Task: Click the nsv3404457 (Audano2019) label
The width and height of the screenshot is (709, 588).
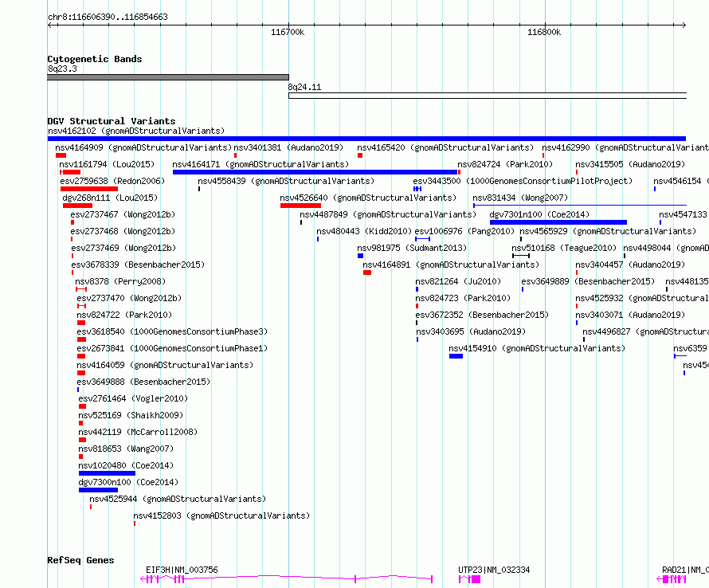Action: click(630, 265)
